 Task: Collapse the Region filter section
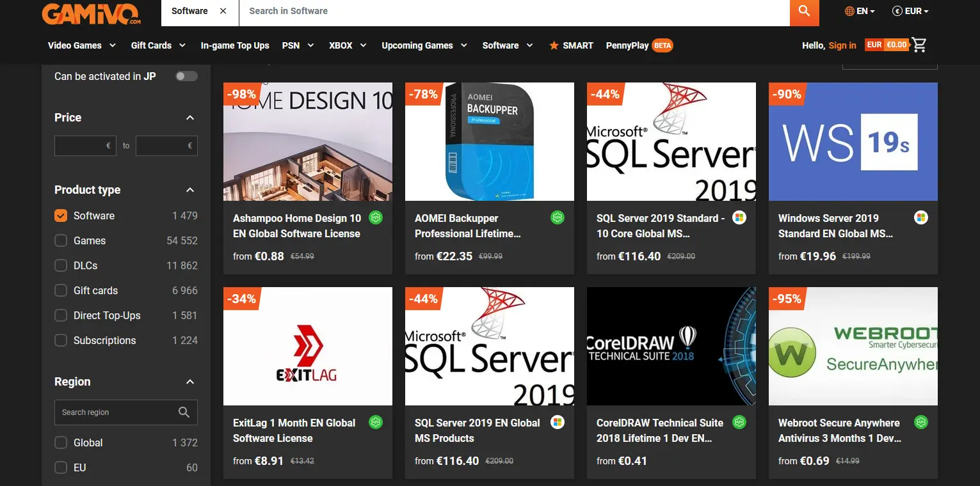(189, 382)
